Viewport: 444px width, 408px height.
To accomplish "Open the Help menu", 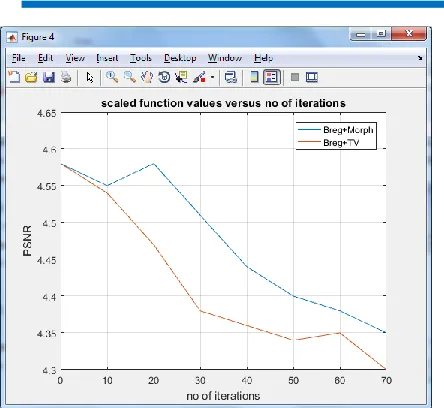I will click(x=263, y=58).
